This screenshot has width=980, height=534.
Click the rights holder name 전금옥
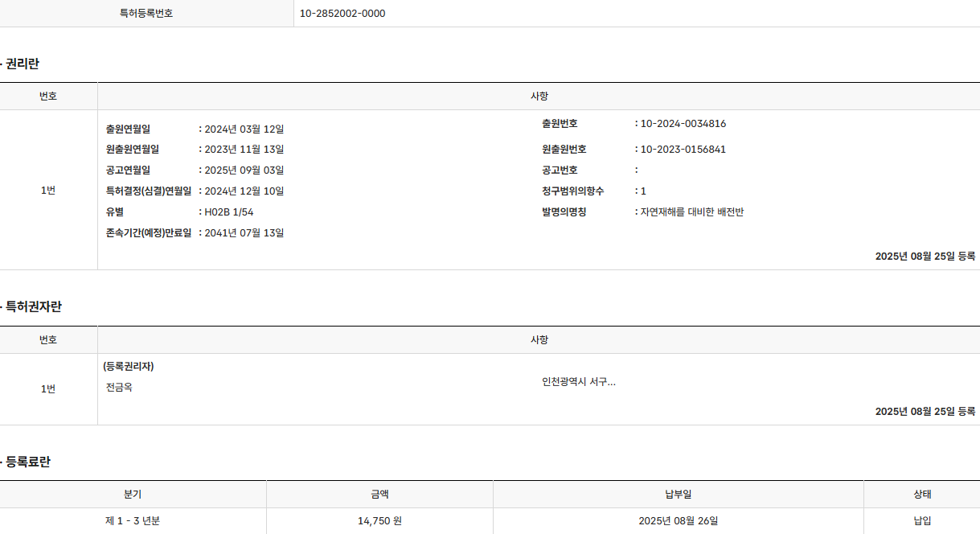point(119,388)
